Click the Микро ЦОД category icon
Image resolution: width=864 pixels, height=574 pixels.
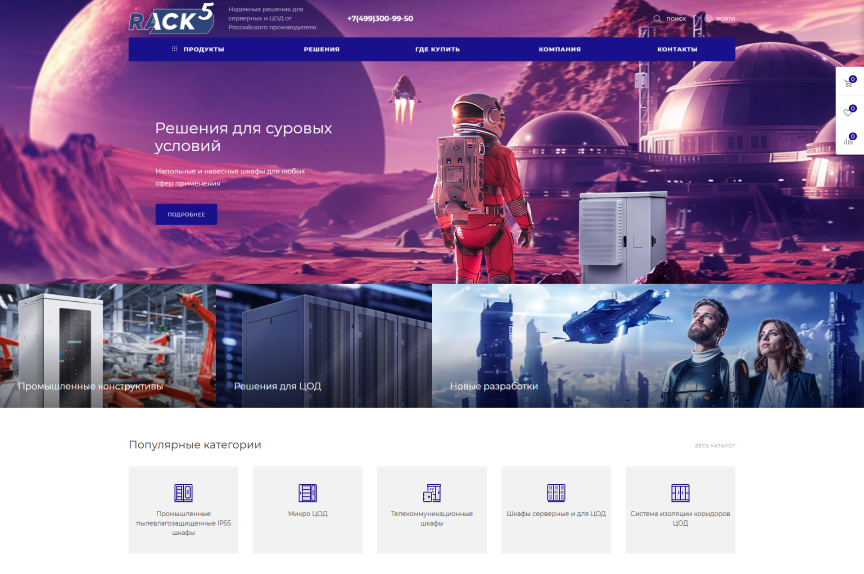point(307,493)
